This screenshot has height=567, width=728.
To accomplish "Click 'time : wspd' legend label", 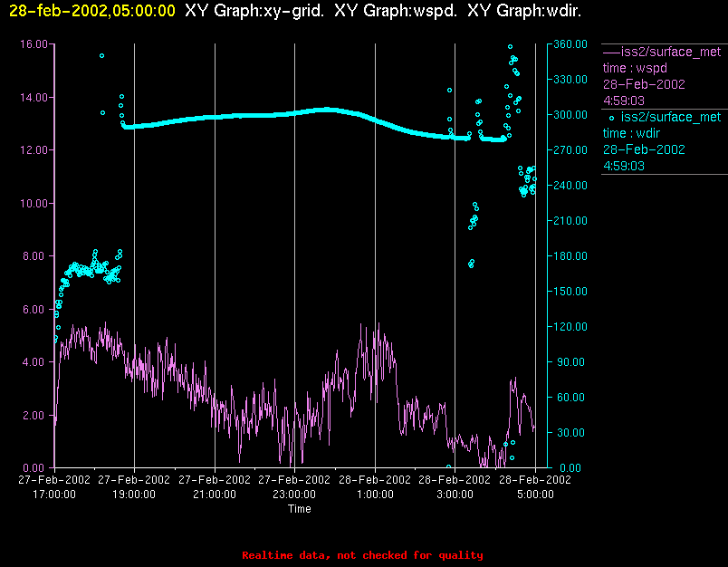I will point(635,68).
